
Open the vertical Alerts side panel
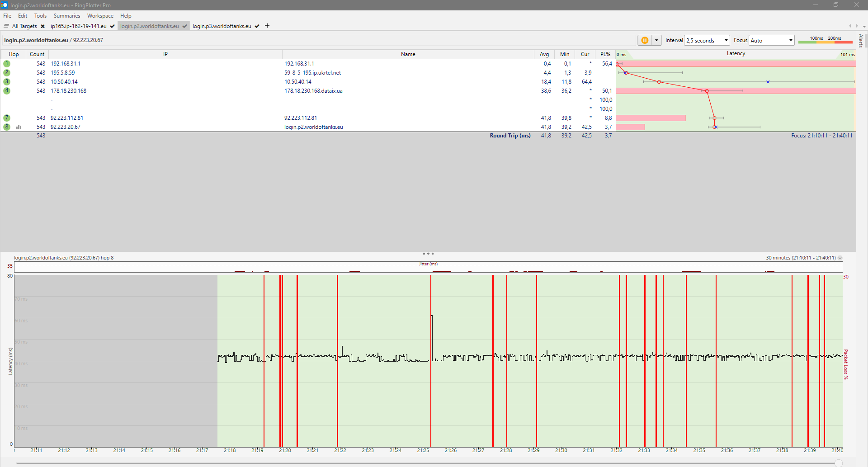coord(861,41)
